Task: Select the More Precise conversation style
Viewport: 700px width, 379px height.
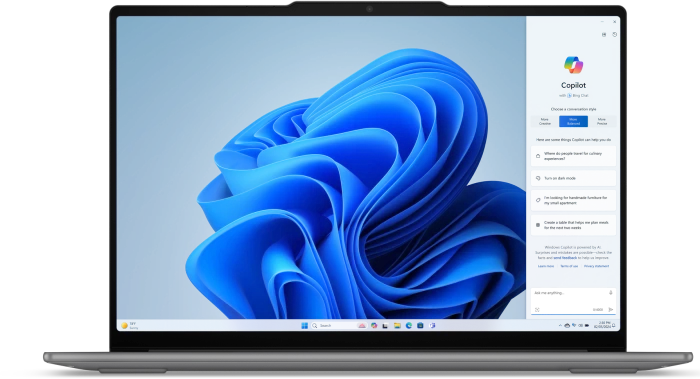Action: (x=602, y=121)
